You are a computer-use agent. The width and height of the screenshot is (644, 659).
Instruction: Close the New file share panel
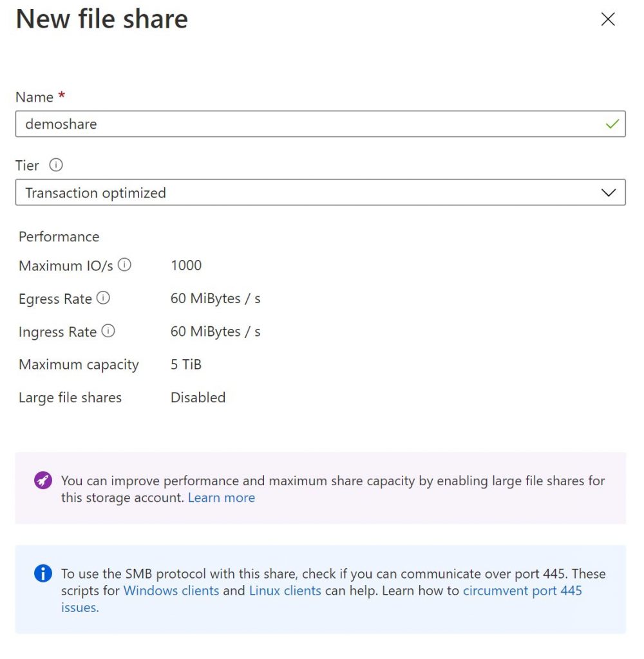click(607, 20)
